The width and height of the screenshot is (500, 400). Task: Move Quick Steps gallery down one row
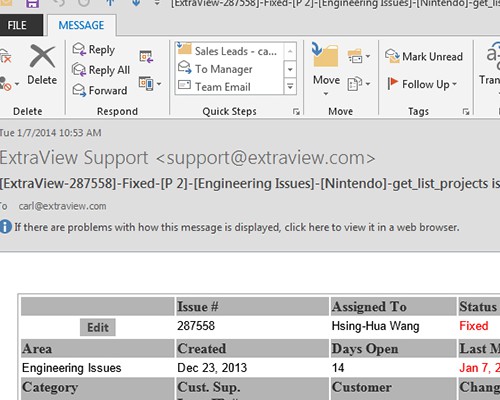(290, 69)
